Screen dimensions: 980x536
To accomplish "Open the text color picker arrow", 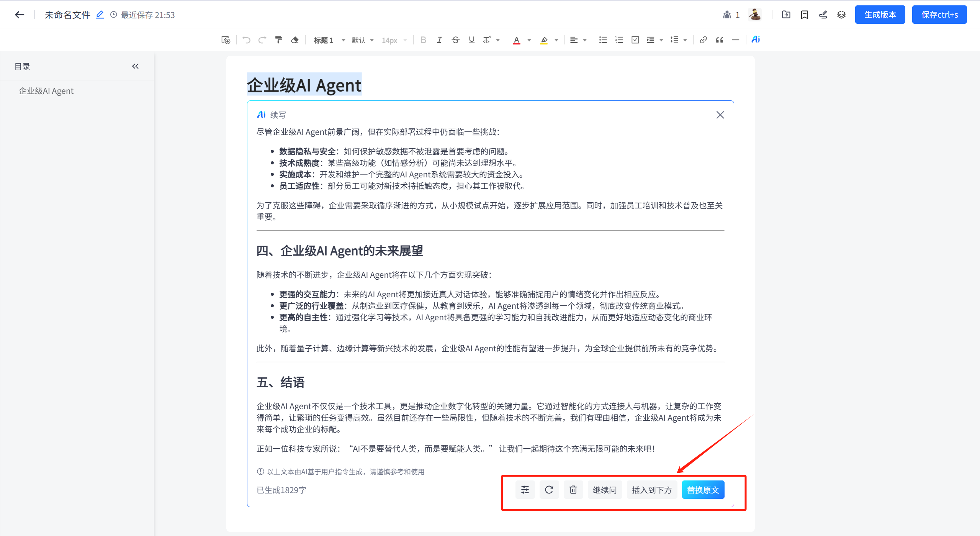I will click(529, 40).
